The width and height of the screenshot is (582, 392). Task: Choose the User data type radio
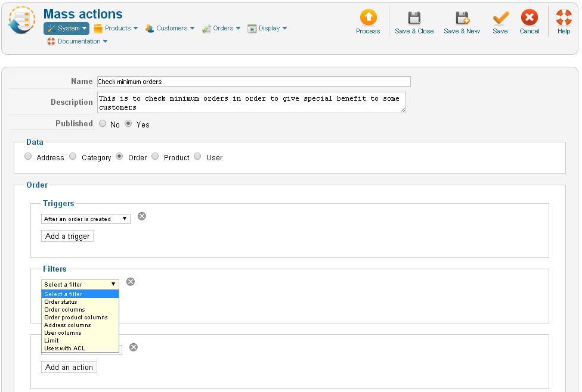pos(197,157)
